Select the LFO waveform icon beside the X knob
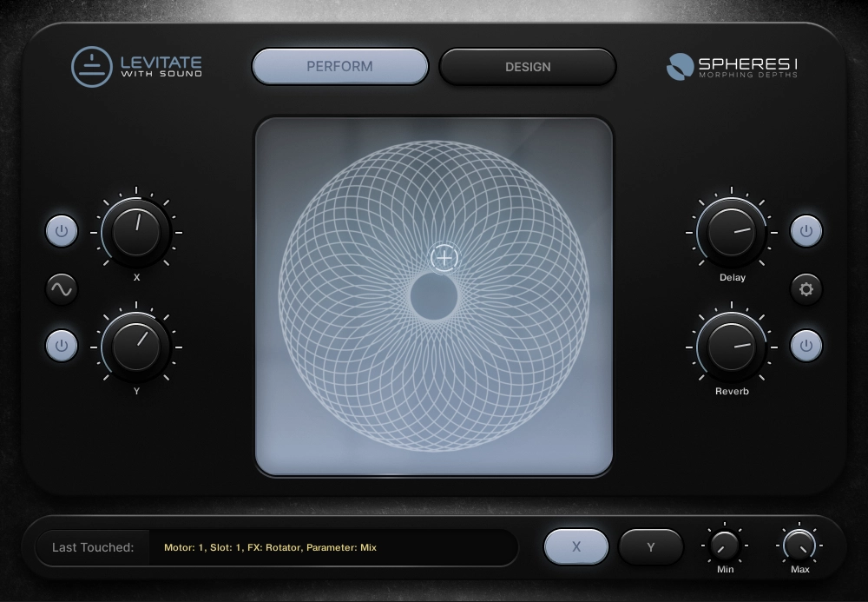 pos(61,289)
